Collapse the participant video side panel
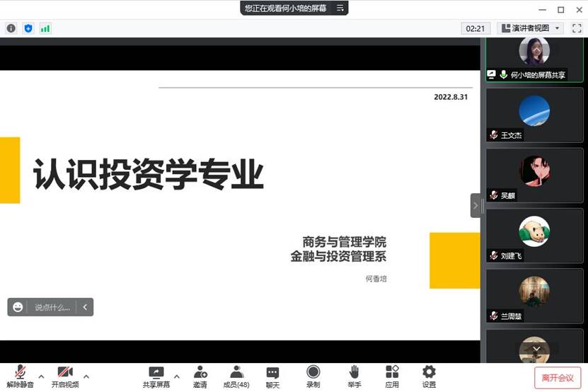The height and width of the screenshot is (392, 588). pos(475,206)
